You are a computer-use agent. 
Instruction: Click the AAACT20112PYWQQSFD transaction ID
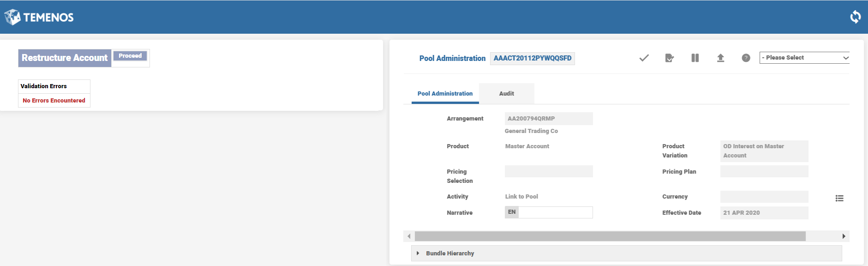click(532, 58)
